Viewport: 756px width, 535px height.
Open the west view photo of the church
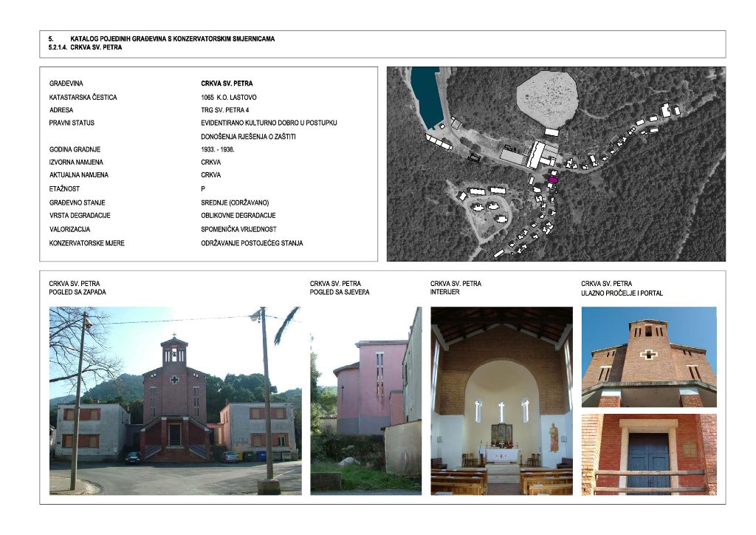click(x=176, y=401)
